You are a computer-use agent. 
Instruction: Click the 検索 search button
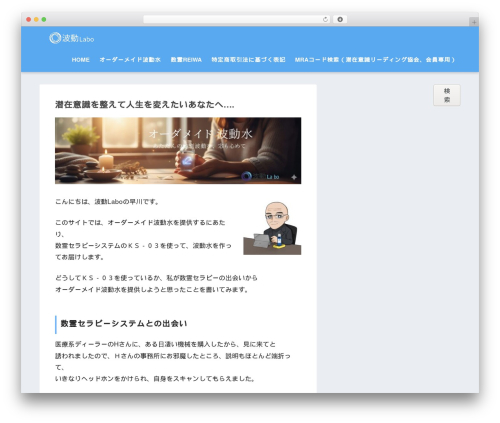447,95
